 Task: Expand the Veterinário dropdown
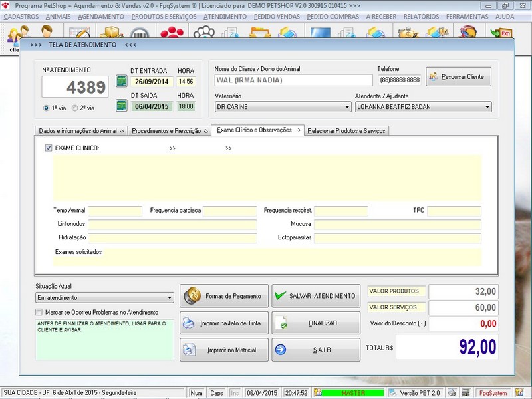point(347,106)
